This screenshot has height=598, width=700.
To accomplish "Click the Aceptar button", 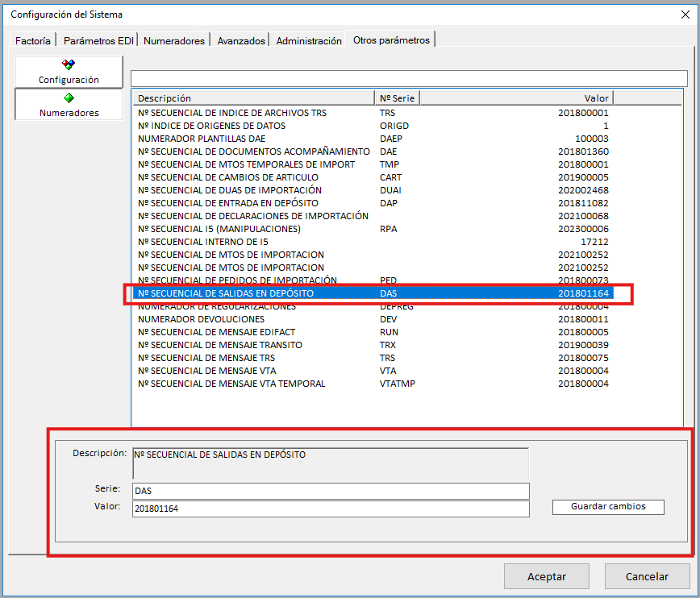I will tap(547, 576).
